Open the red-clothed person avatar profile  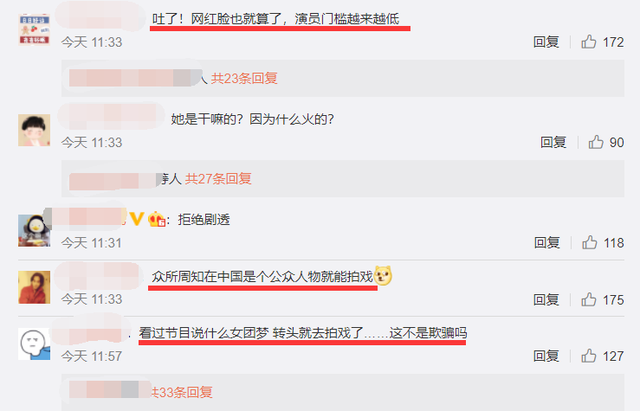[x=34, y=287]
